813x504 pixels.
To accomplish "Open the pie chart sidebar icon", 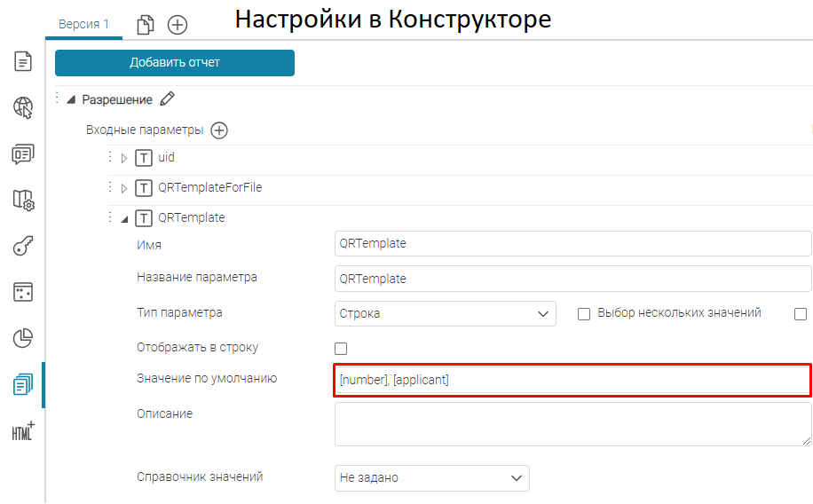I will point(23,338).
